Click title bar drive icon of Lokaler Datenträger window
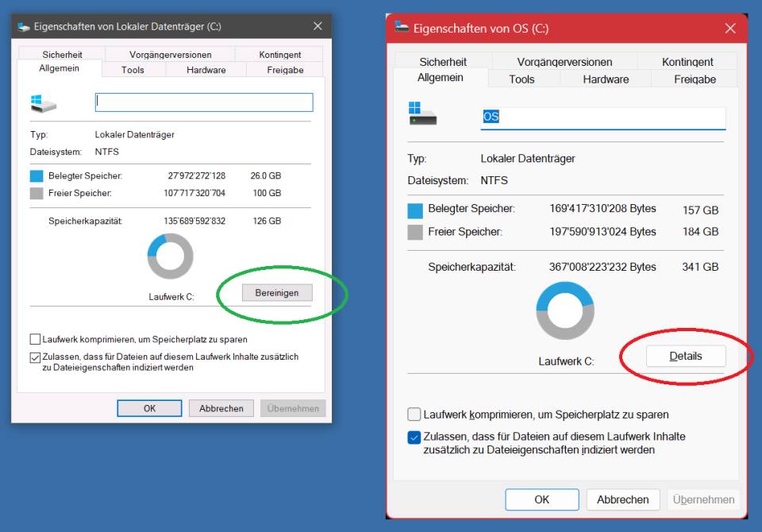Screen dimensions: 762x532 click(23, 27)
